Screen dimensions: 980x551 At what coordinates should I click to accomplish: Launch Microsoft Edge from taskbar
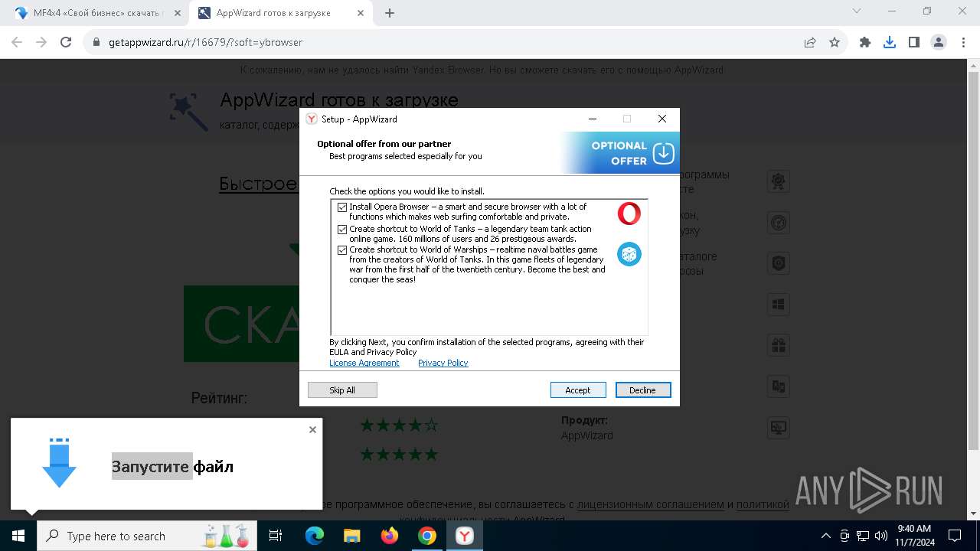(315, 536)
